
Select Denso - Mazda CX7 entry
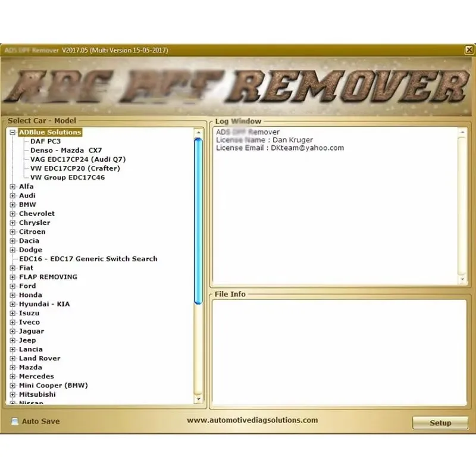pos(66,151)
